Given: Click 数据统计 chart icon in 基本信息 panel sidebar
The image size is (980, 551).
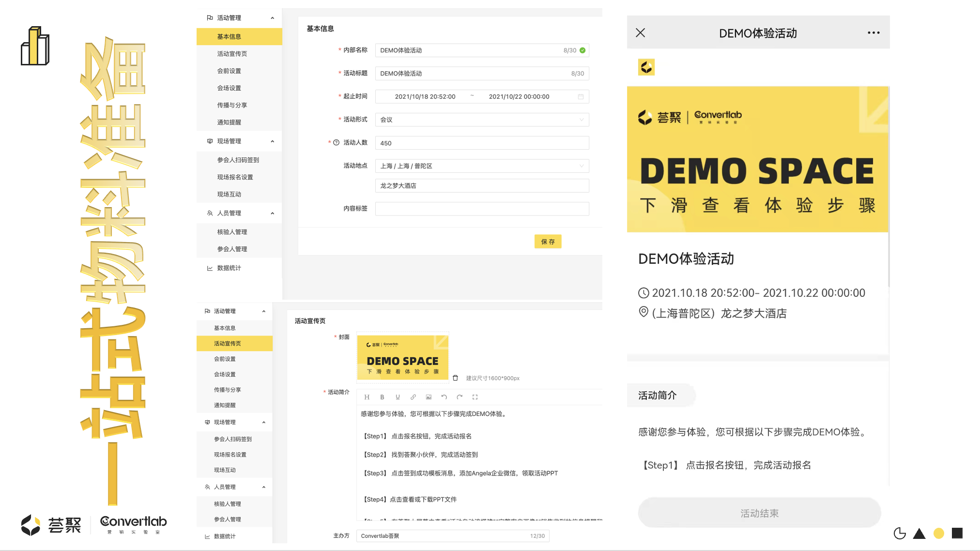Looking at the screenshot, I should [210, 268].
